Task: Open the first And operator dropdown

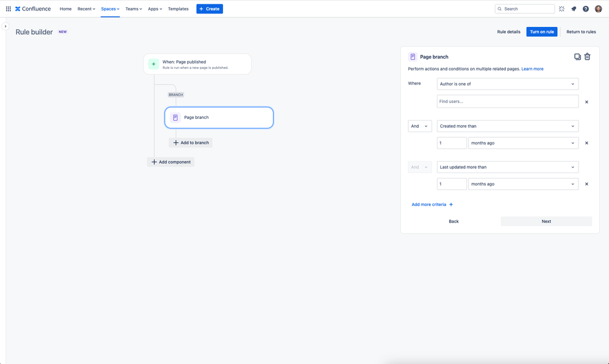Action: tap(419, 126)
